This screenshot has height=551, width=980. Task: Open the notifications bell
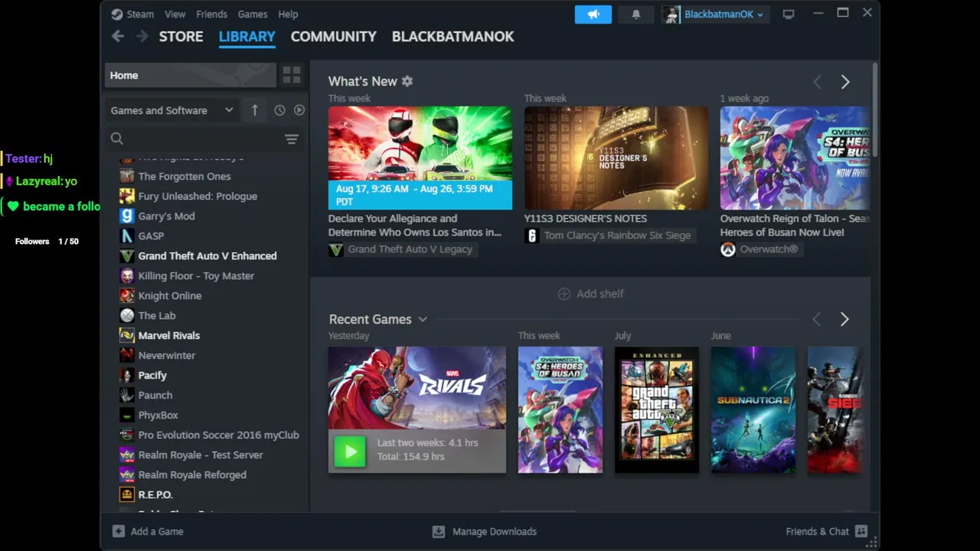coord(635,15)
